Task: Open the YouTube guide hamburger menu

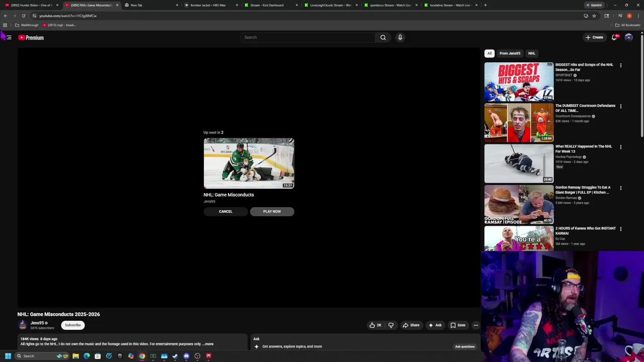Action: (x=9, y=38)
